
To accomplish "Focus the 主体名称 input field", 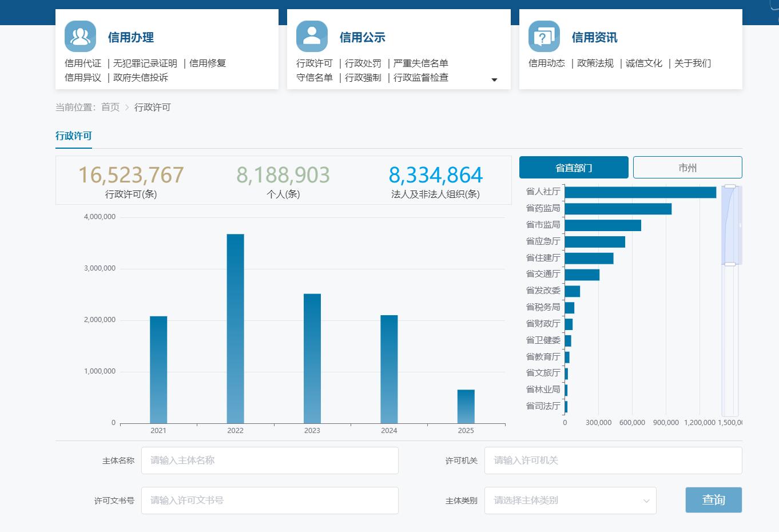I will pyautogui.click(x=269, y=460).
